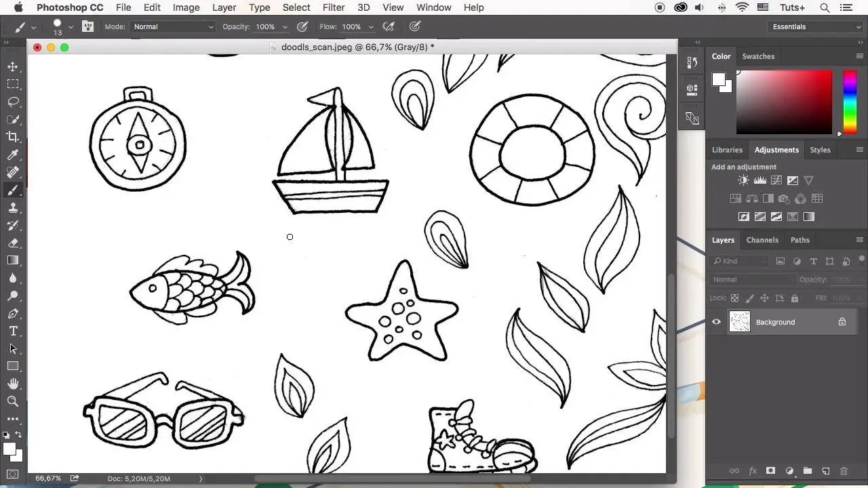Open the Layers panel options menu
868x488 pixels.
[859, 240]
